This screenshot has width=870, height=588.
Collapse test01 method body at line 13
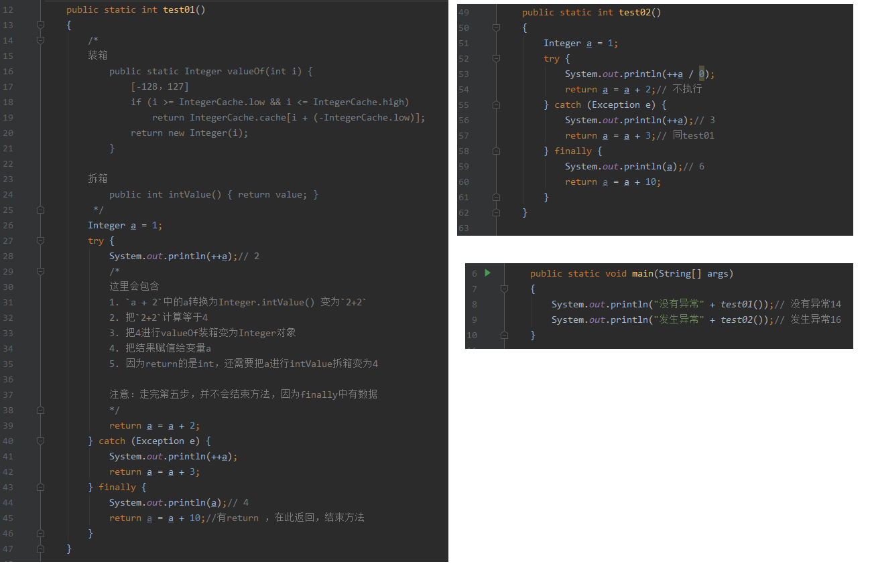tap(40, 25)
